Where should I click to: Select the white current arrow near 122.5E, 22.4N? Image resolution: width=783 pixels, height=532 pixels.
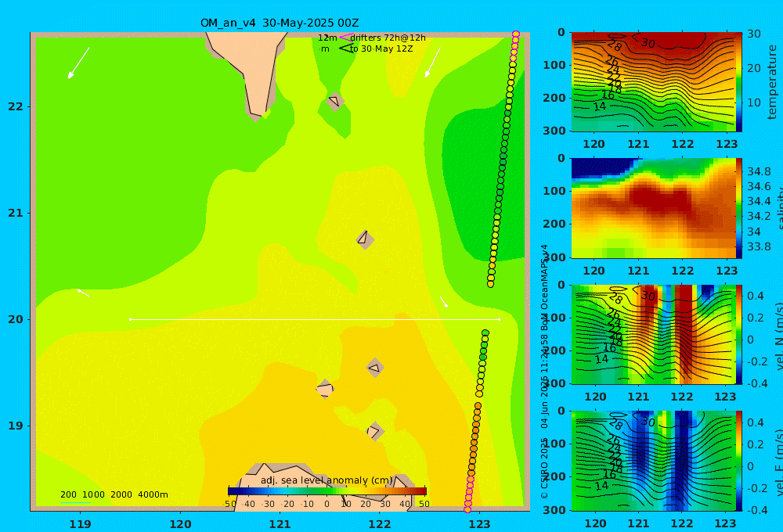click(432, 63)
